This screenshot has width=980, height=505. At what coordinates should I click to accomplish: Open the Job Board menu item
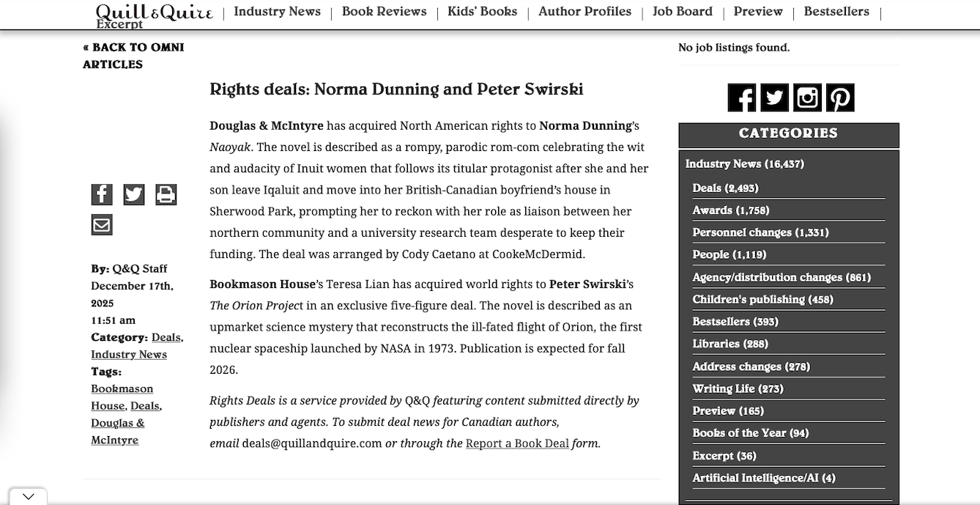point(683,12)
